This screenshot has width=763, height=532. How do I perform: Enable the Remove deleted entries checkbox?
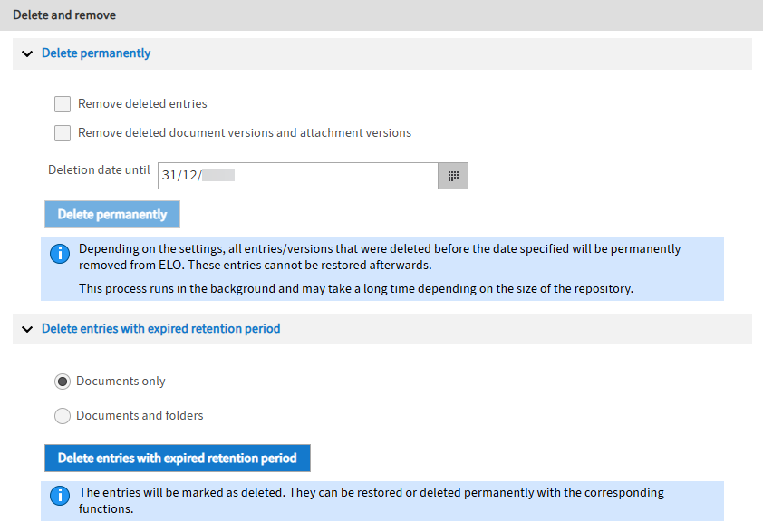pyautogui.click(x=63, y=104)
